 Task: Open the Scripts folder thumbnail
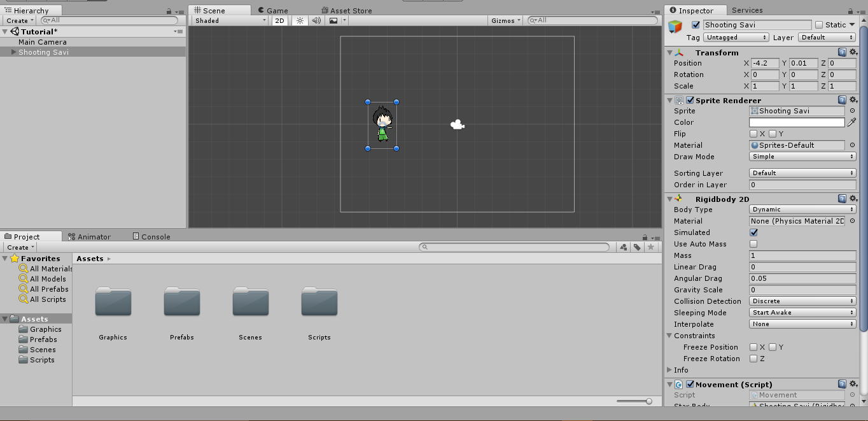[319, 301]
